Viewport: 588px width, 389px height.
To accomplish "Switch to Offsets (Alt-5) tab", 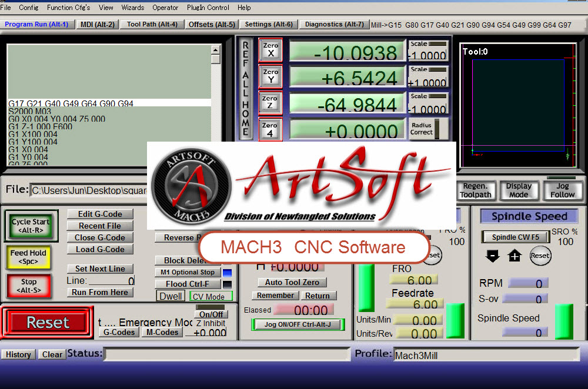I will [212, 24].
